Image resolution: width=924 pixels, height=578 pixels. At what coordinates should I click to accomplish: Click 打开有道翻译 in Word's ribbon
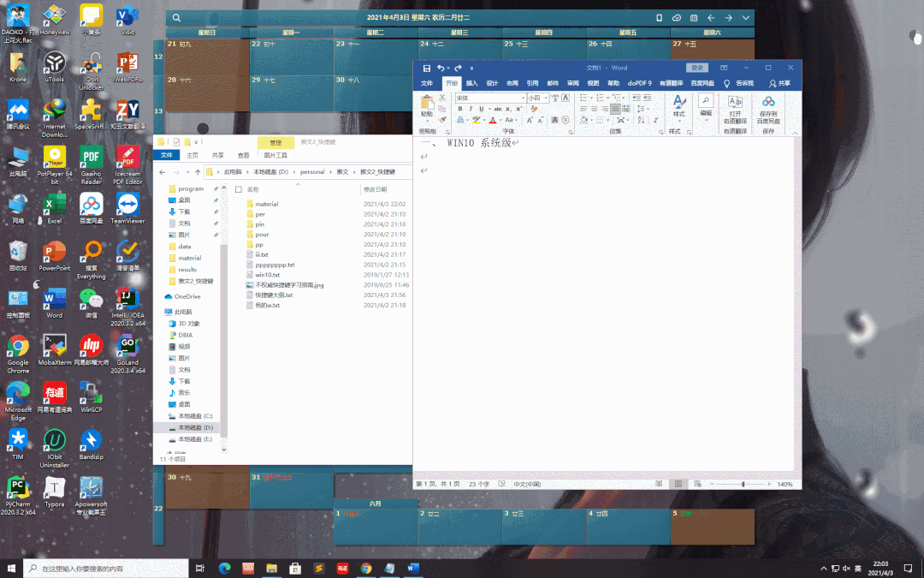click(735, 110)
